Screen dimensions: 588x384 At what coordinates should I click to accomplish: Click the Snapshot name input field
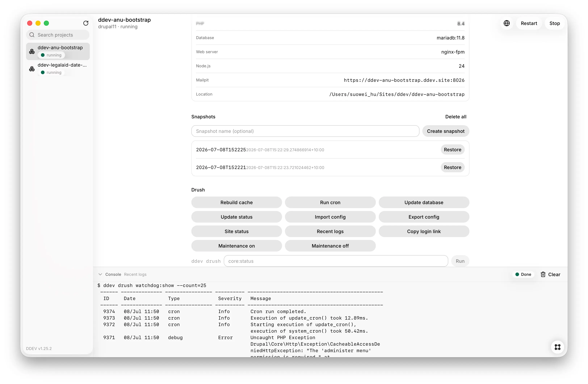[x=305, y=131]
